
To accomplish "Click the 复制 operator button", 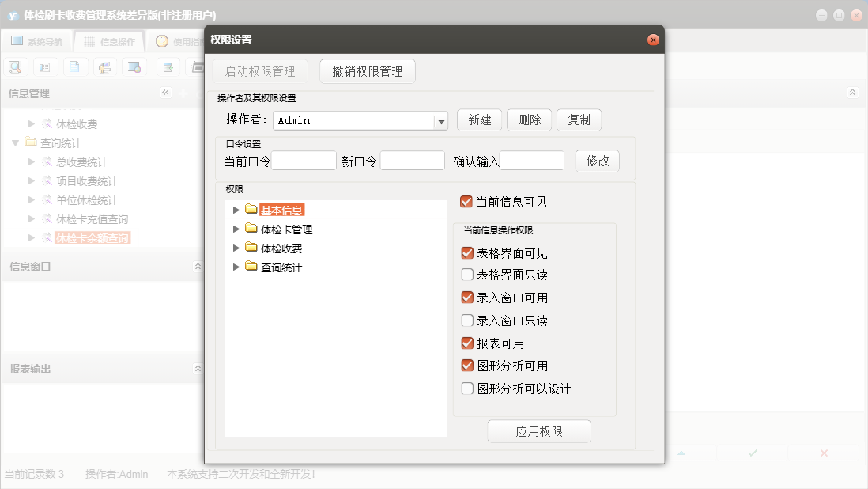I will pyautogui.click(x=579, y=120).
